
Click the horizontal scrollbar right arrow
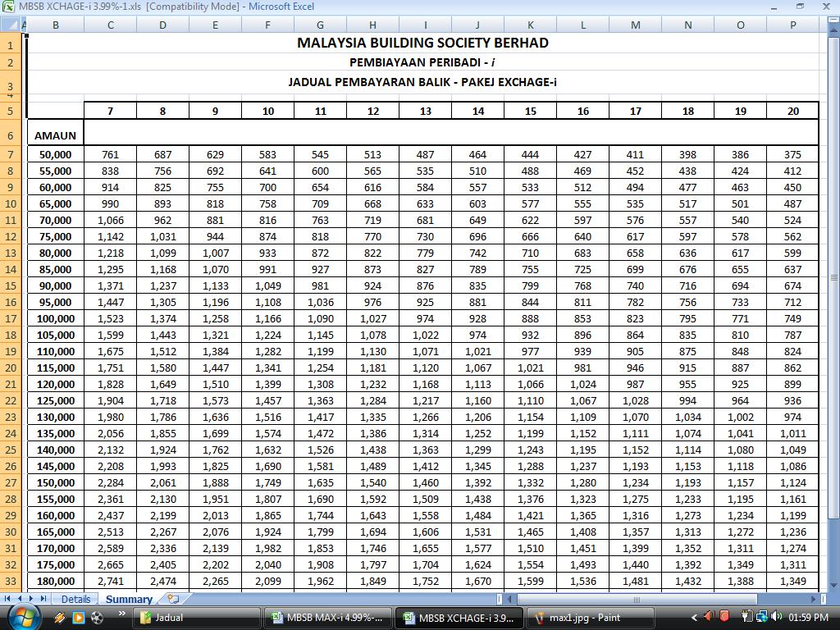click(813, 600)
